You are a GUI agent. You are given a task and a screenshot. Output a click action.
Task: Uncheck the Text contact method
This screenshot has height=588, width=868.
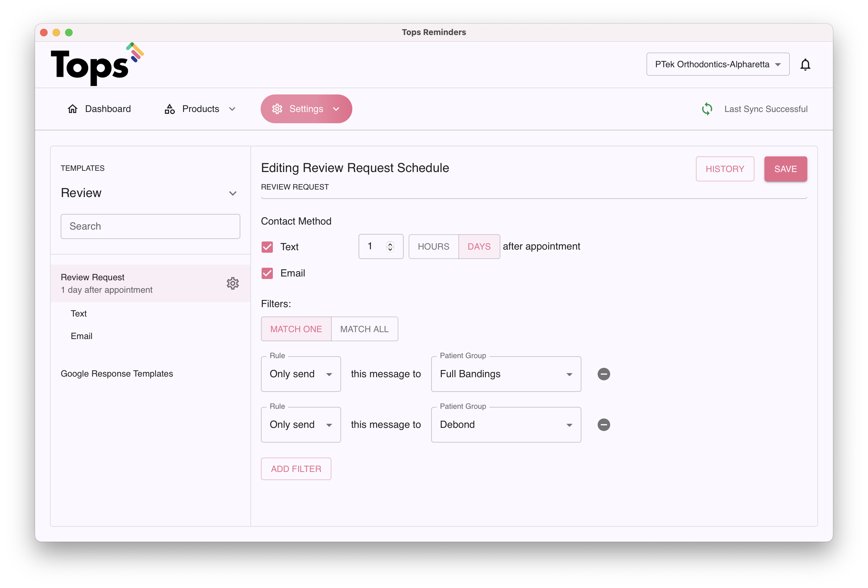tap(267, 247)
